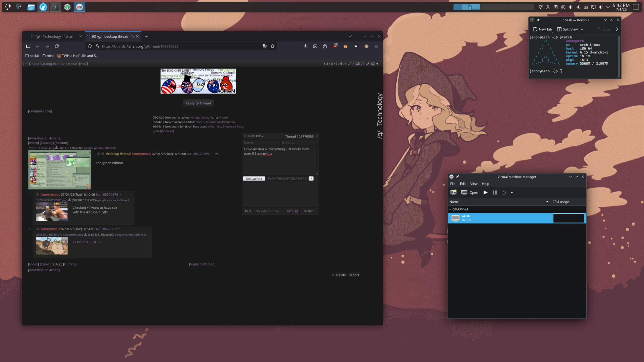Click the tracking protection shield icon
Image resolution: width=644 pixels, height=362 pixels.
pyautogui.click(x=90, y=46)
